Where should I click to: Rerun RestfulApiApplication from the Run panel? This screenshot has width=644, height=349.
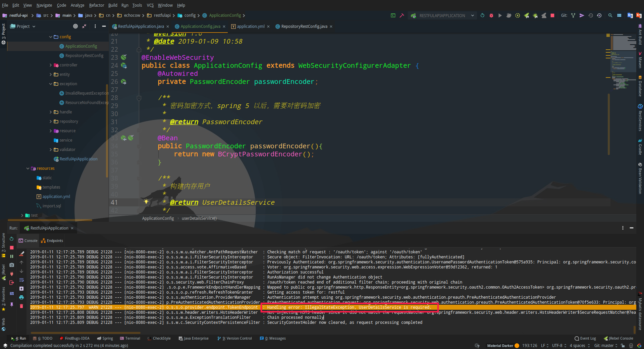coord(11,239)
